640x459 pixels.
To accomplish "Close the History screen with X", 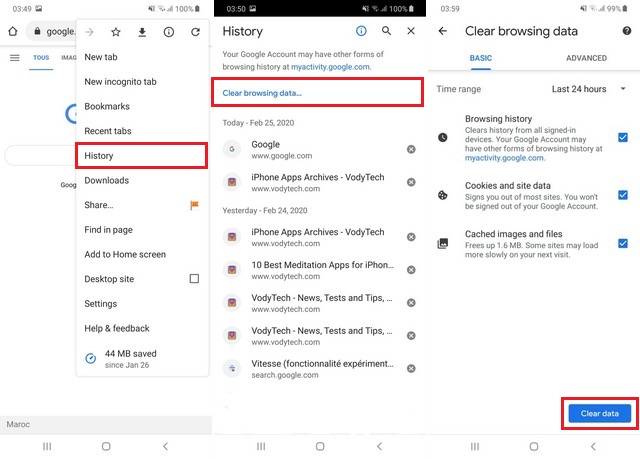I will [411, 31].
